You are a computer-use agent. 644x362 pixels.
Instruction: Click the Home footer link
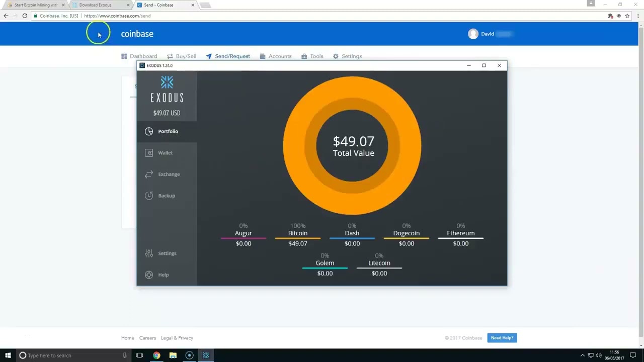(x=128, y=338)
